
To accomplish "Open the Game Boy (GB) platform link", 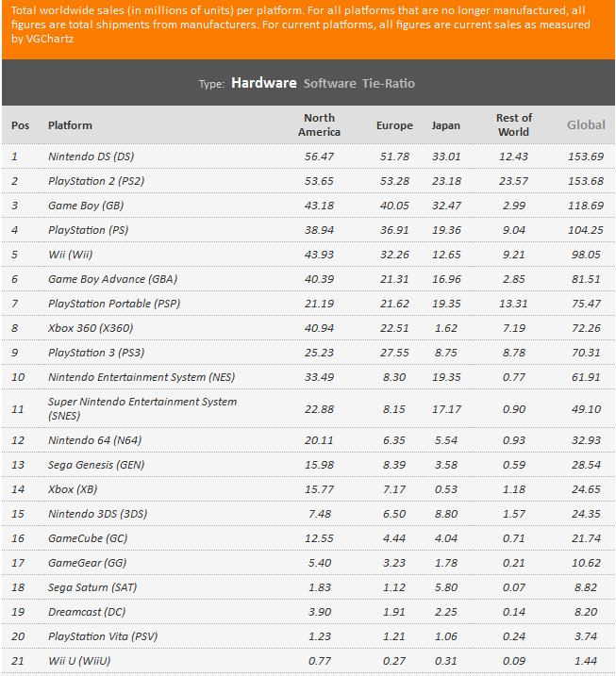I will pyautogui.click(x=86, y=206).
